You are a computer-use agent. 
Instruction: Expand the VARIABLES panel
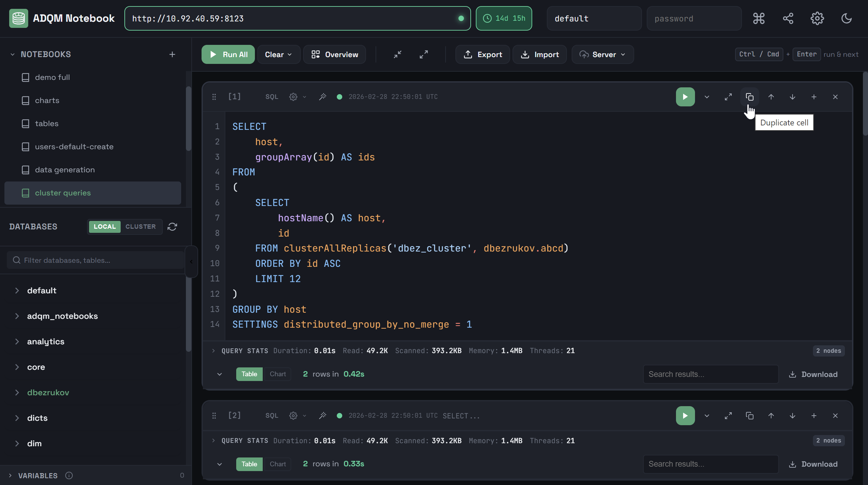tap(10, 475)
